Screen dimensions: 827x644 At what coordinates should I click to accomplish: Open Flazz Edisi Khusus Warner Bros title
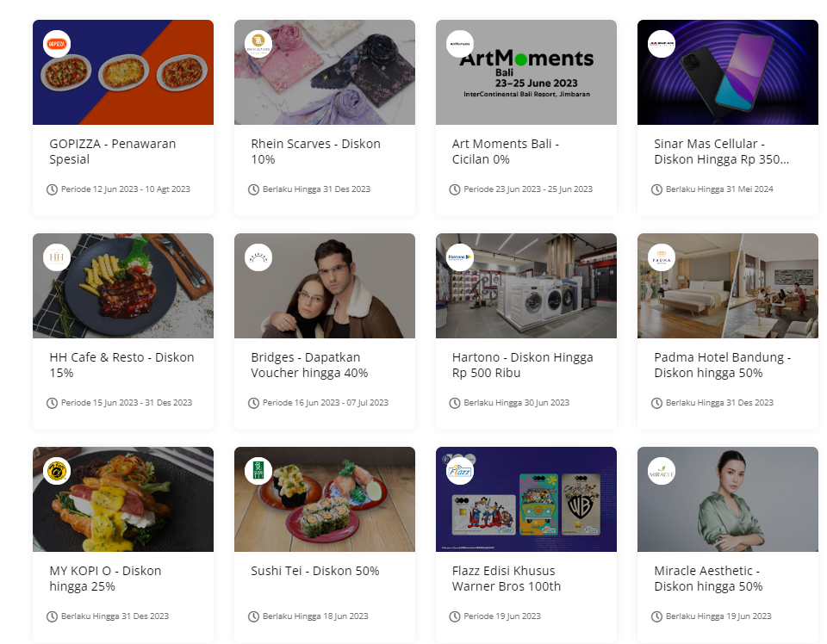[506, 579]
